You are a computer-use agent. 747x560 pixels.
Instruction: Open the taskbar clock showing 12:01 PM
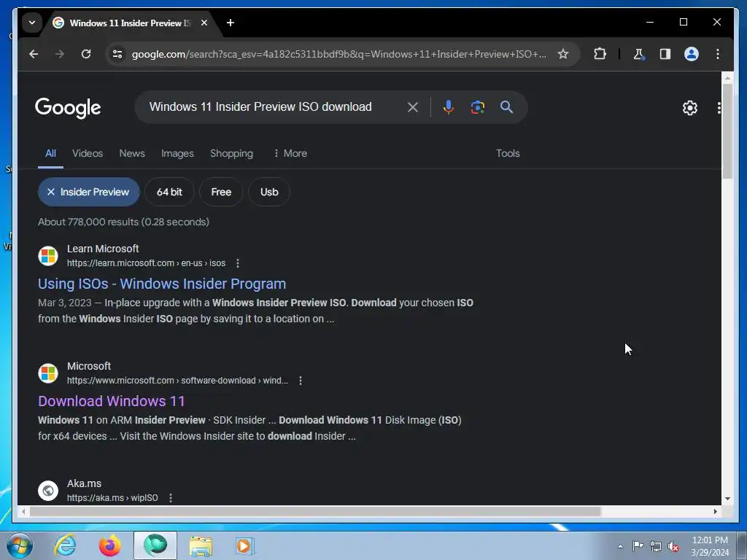pos(710,546)
